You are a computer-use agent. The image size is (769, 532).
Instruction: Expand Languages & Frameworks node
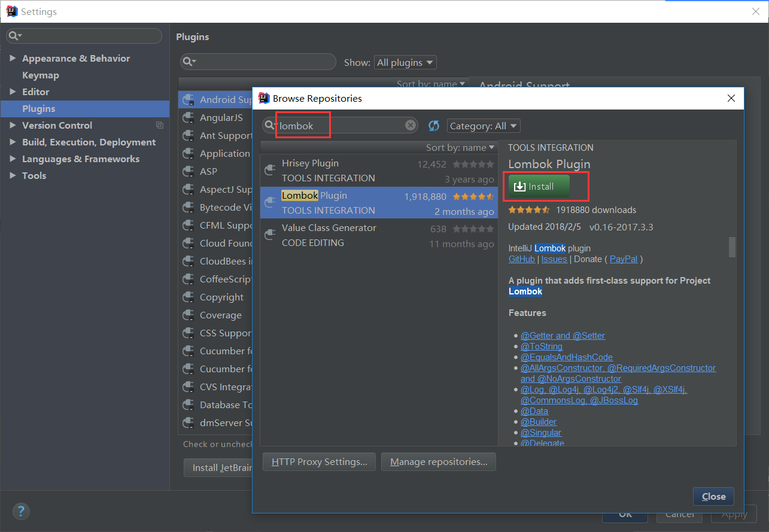[13, 159]
